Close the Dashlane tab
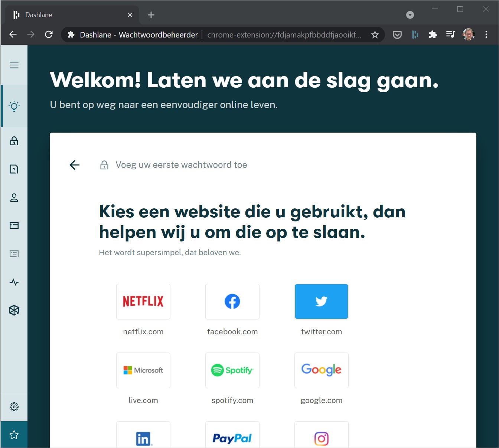The width and height of the screenshot is (499, 448). click(x=130, y=15)
